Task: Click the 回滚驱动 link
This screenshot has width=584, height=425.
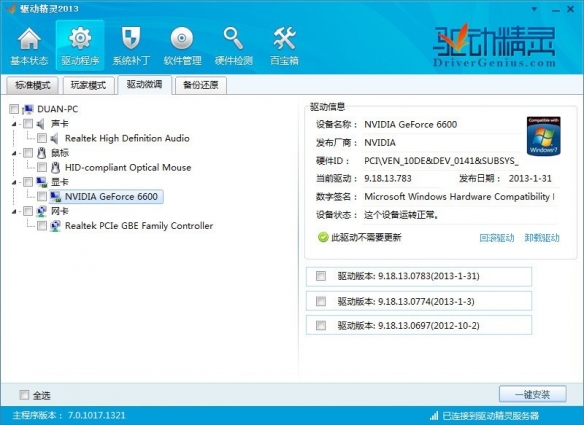Action: (x=496, y=238)
